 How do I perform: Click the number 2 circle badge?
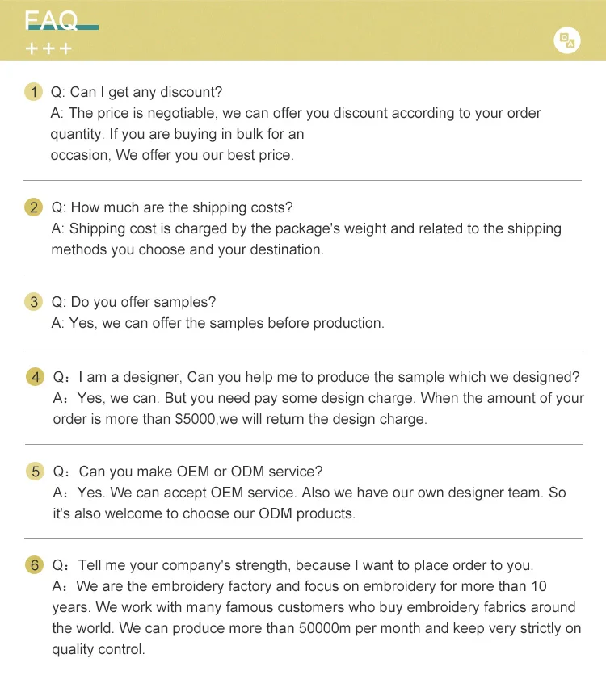click(34, 207)
